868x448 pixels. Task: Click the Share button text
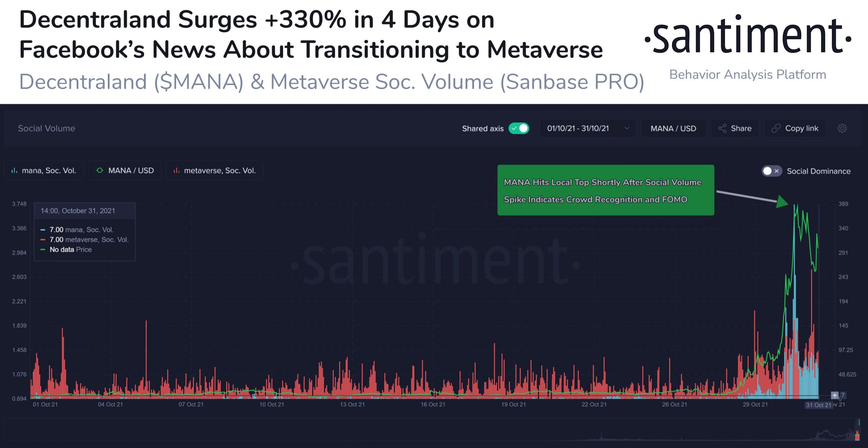click(x=741, y=128)
